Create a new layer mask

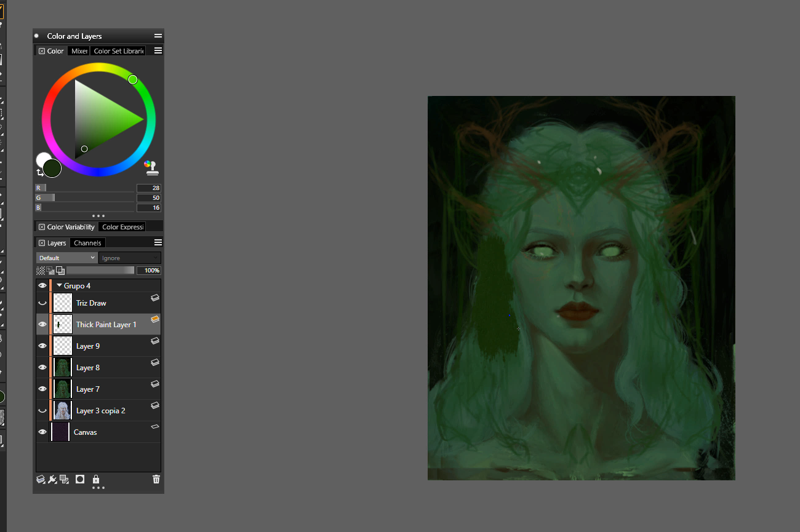[80, 479]
